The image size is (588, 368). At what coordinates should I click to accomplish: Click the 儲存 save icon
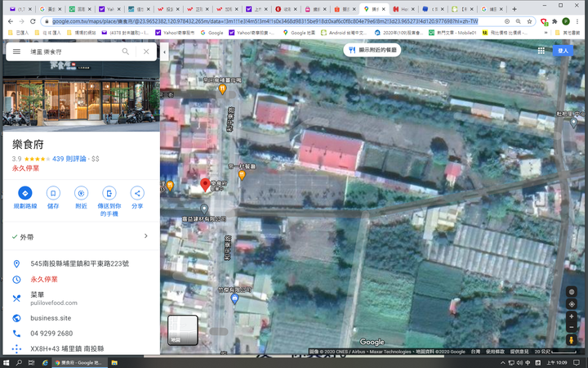(x=53, y=193)
